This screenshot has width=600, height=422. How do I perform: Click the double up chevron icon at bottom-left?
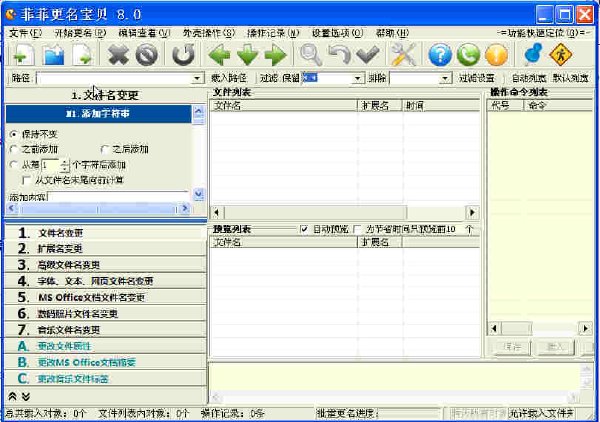click(12, 396)
